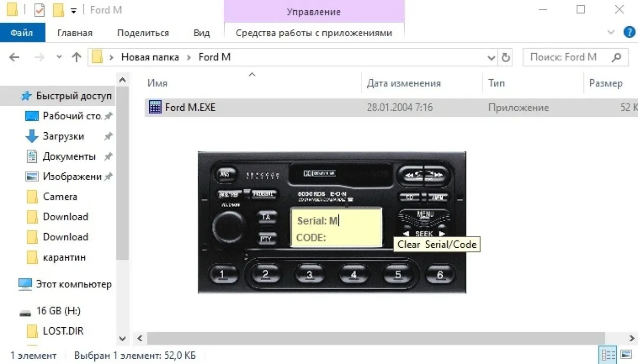This screenshot has height=364, width=638.
Task: Click the blue Help question icon
Action: (629, 32)
